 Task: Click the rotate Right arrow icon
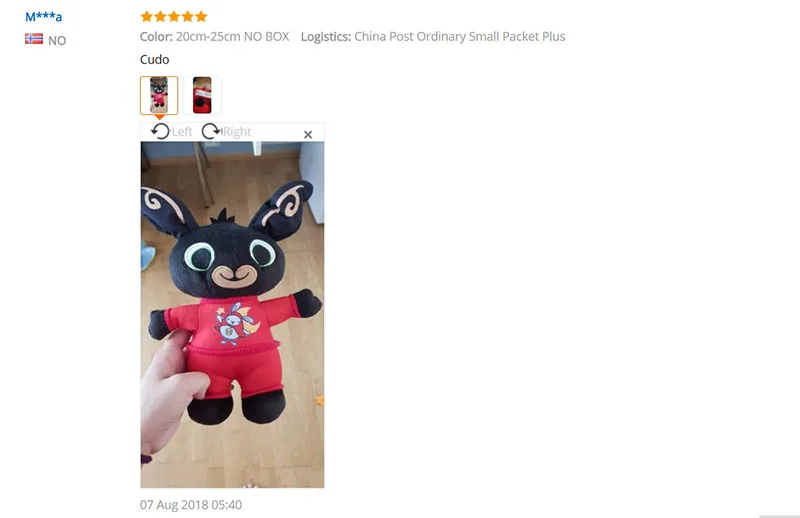(210, 132)
